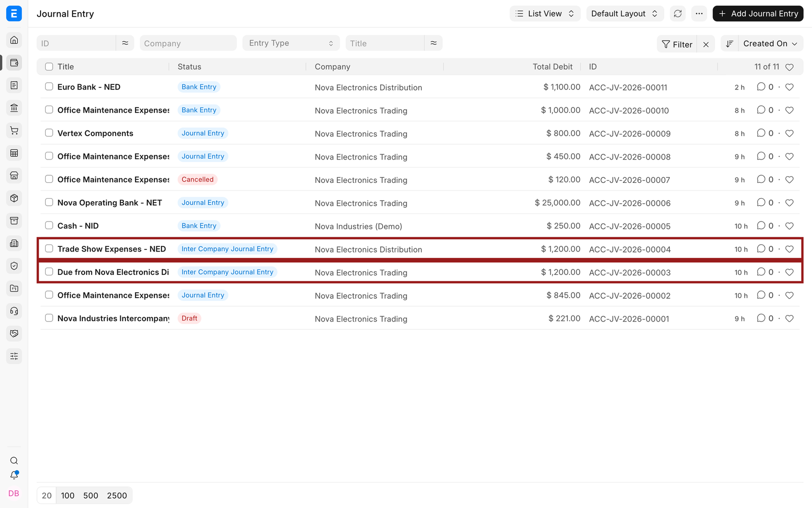
Task: Open the folder sidebar icon
Action: pos(14,289)
